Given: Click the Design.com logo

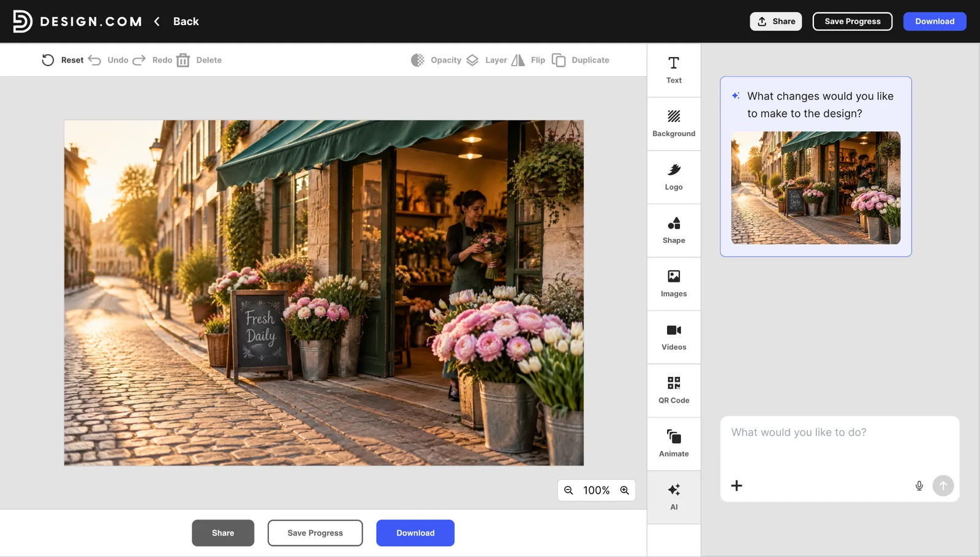Looking at the screenshot, I should click(77, 21).
